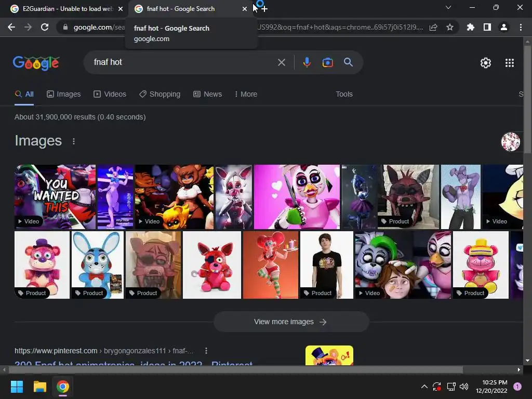
Task: Open the notification badge in the tray
Action: pyautogui.click(x=517, y=387)
